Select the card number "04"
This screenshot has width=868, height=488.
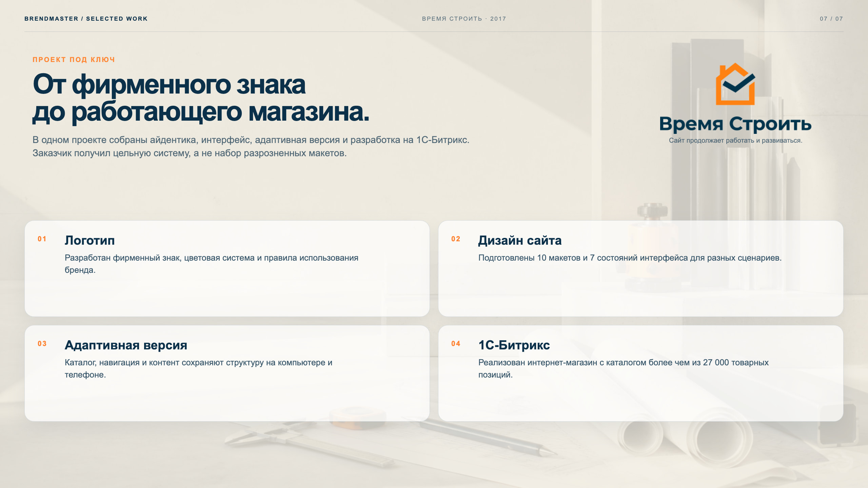(456, 344)
